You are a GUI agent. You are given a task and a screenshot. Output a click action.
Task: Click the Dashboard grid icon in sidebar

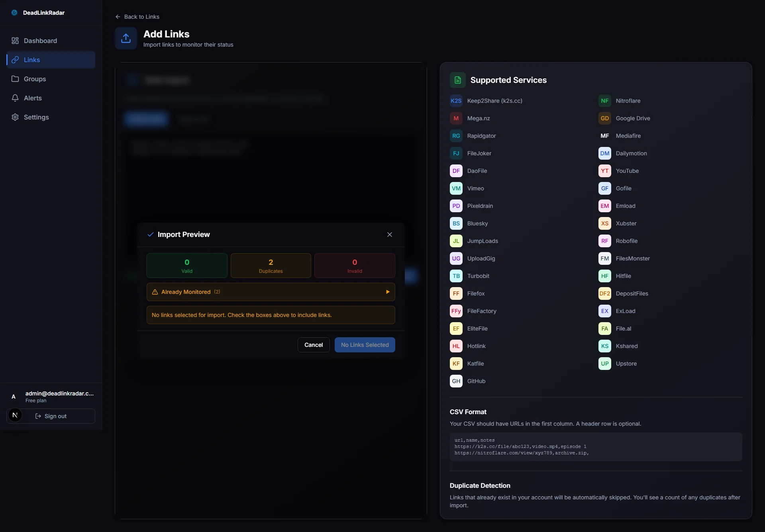click(x=15, y=41)
